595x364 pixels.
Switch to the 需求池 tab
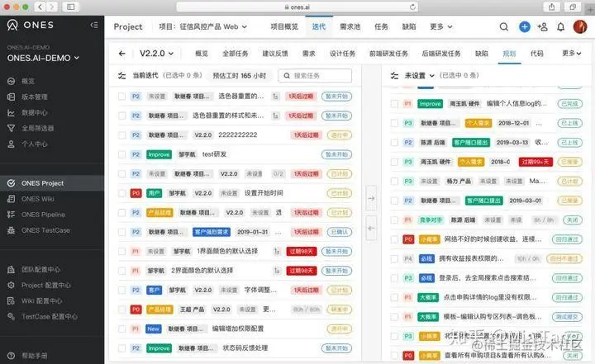pyautogui.click(x=350, y=27)
